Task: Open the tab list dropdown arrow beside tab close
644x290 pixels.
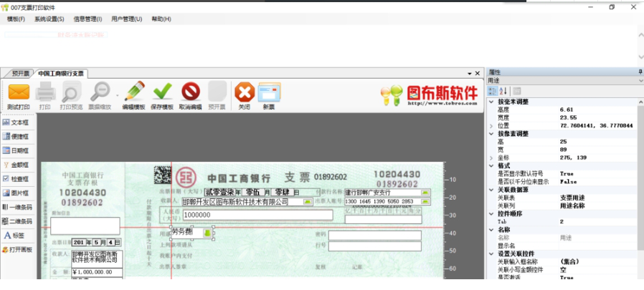Action: [470, 74]
